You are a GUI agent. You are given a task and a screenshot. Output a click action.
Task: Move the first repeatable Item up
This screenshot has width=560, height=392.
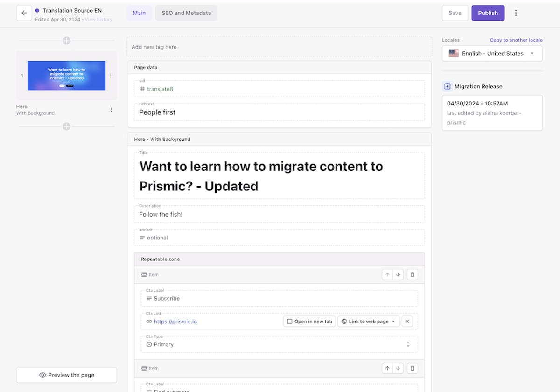[x=387, y=274]
